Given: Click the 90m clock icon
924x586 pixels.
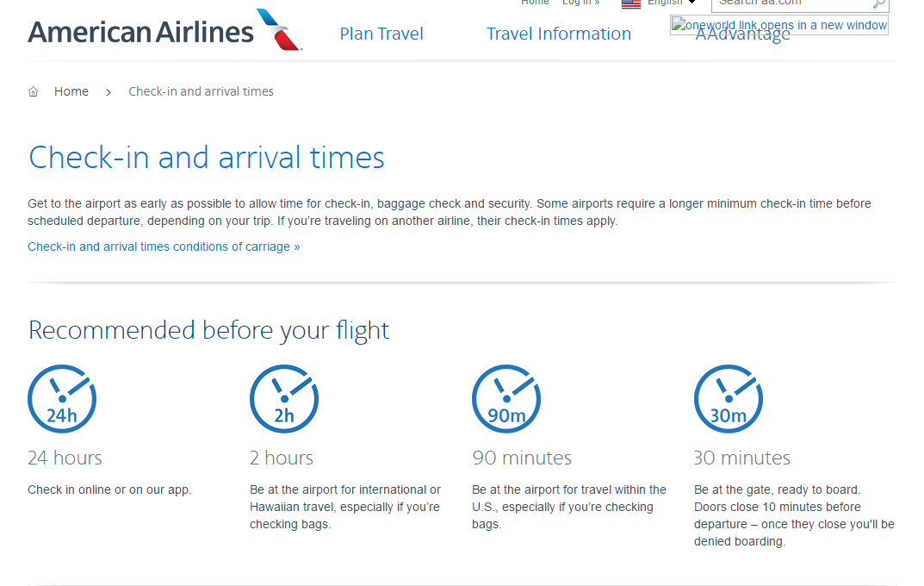Looking at the screenshot, I should pos(506,399).
